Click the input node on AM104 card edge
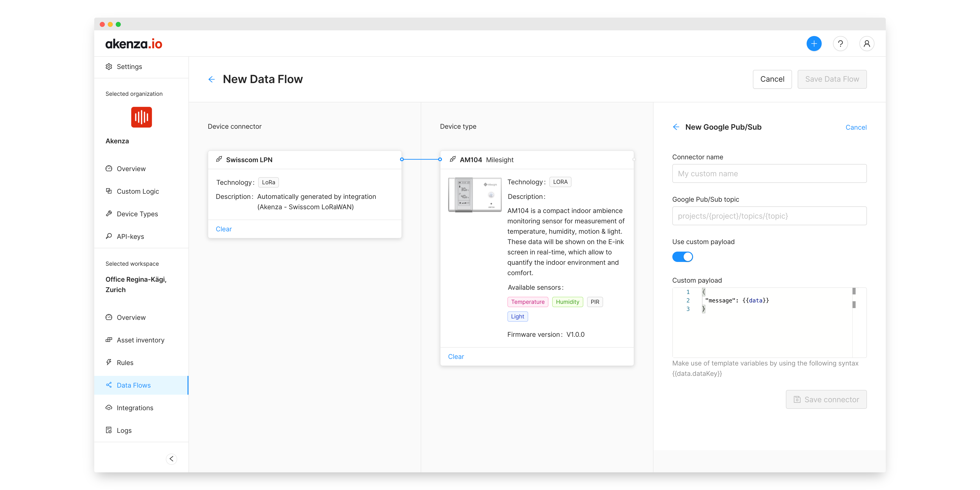The height and width of the screenshot is (490, 980). 440,159
